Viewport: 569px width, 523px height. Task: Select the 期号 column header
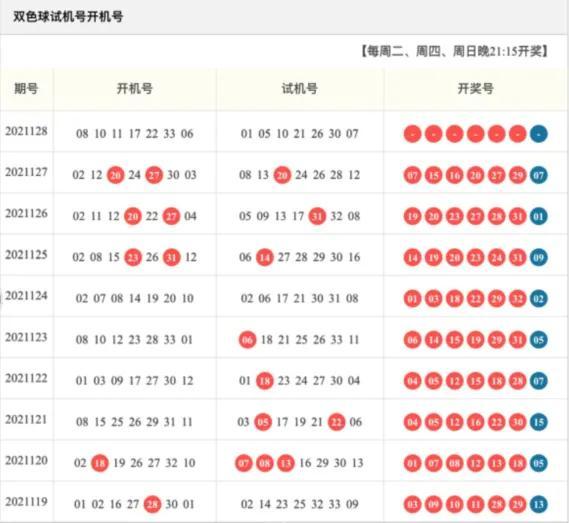(26, 89)
